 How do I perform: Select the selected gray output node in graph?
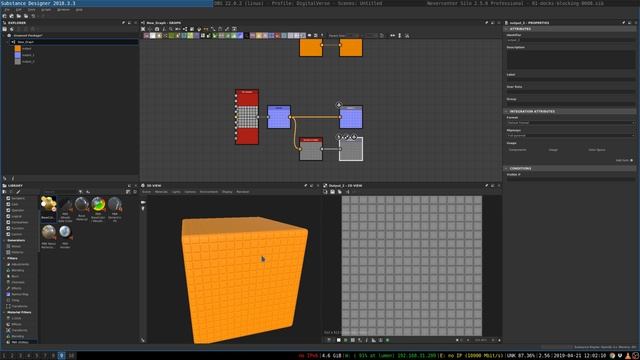pyautogui.click(x=351, y=149)
